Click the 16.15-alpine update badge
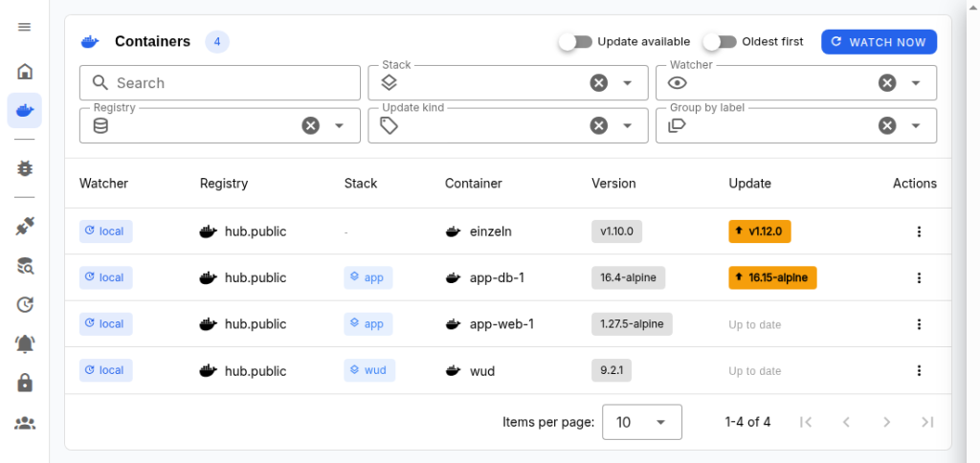 [772, 277]
